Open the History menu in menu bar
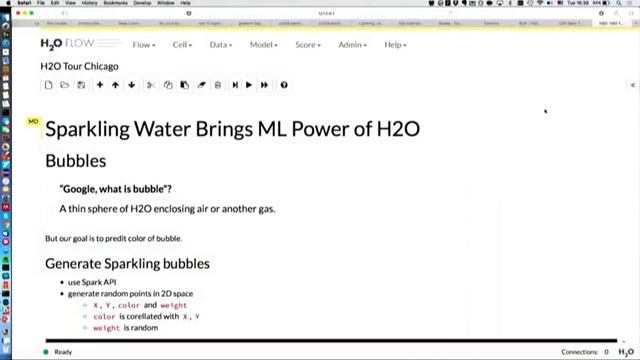The image size is (640, 360). coord(89,3)
